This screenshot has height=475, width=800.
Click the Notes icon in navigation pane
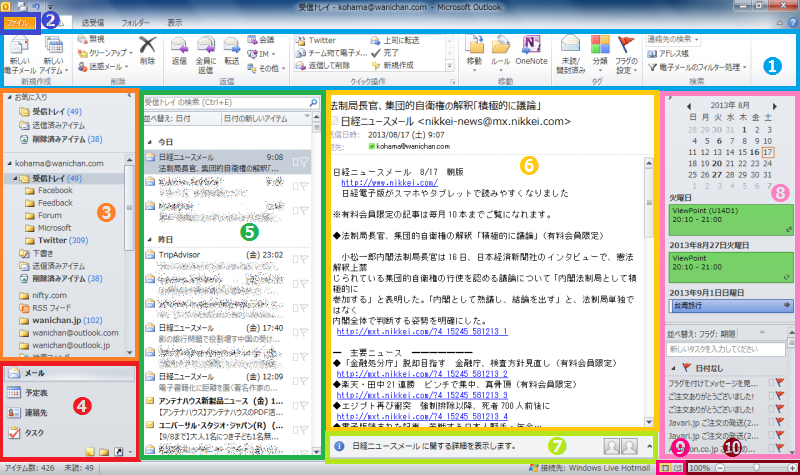pyautogui.click(x=90, y=452)
